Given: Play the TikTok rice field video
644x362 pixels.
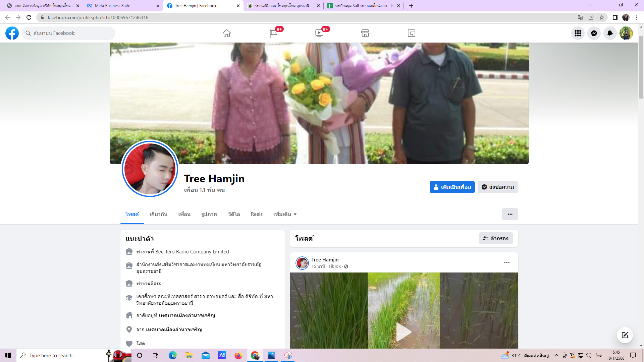Looking at the screenshot, I should pyautogui.click(x=404, y=332).
